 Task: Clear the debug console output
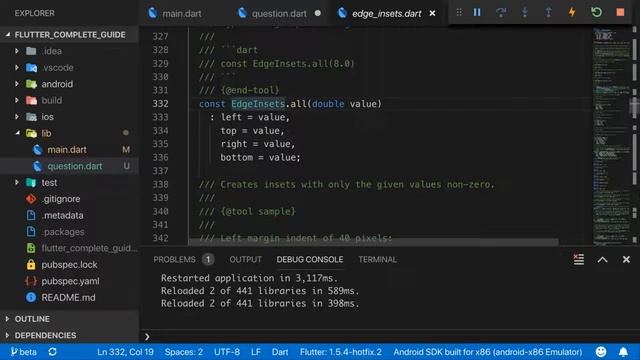[x=578, y=259]
